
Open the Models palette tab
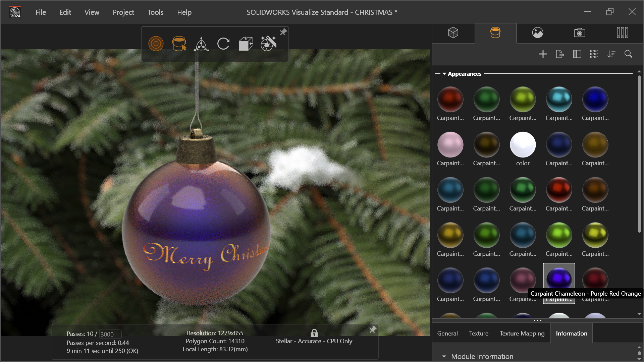tap(453, 33)
